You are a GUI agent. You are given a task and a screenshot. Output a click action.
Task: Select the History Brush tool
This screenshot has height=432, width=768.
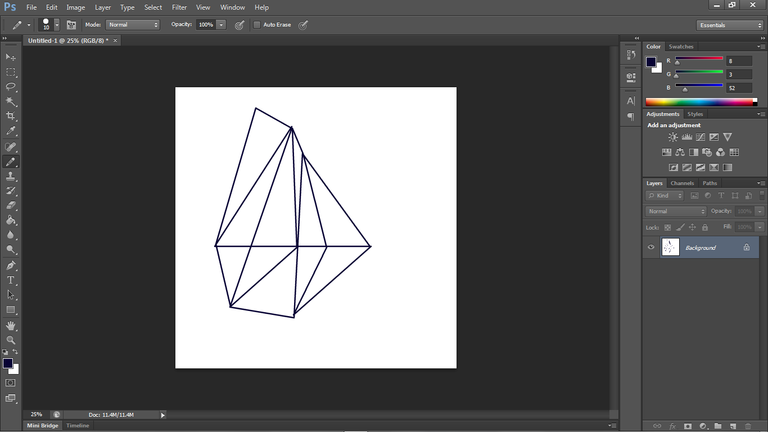[10, 191]
